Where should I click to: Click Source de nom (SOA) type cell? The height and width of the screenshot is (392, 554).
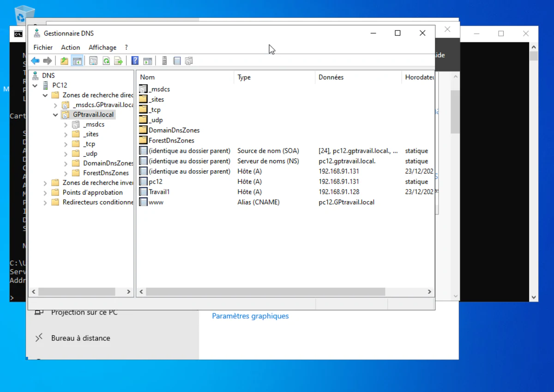click(268, 151)
